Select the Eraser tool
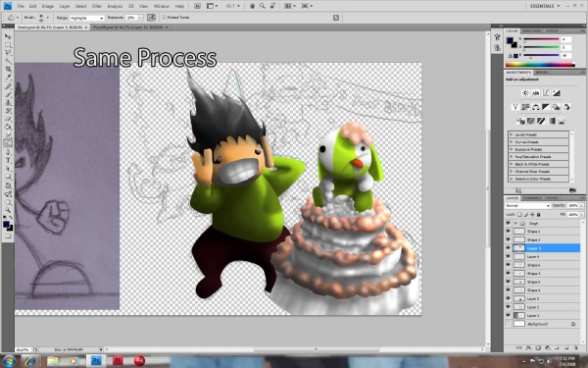 8,120
